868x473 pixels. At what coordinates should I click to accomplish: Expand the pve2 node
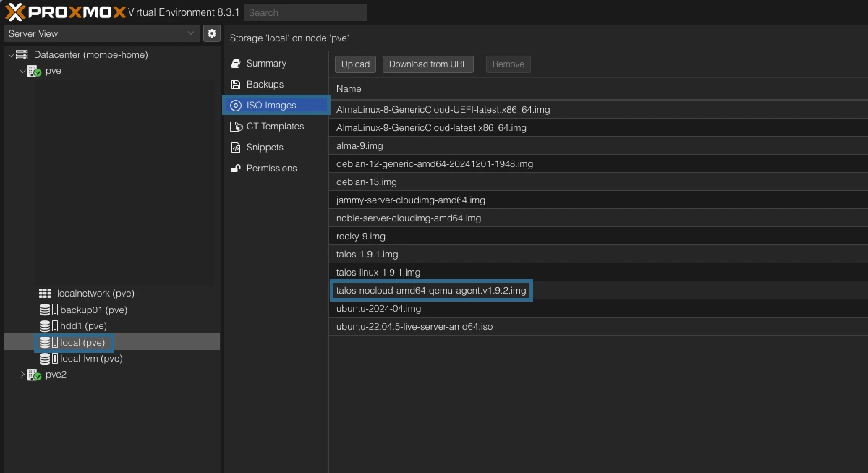click(x=22, y=375)
